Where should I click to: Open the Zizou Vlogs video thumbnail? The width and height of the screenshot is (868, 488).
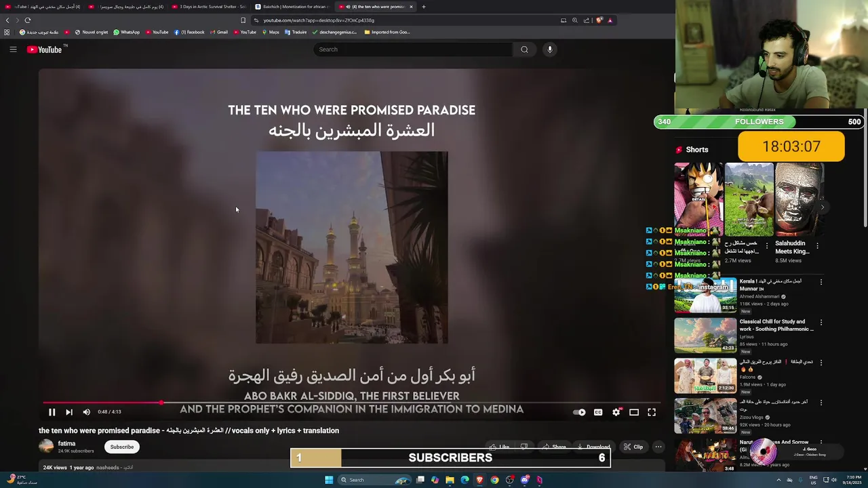pos(705,415)
